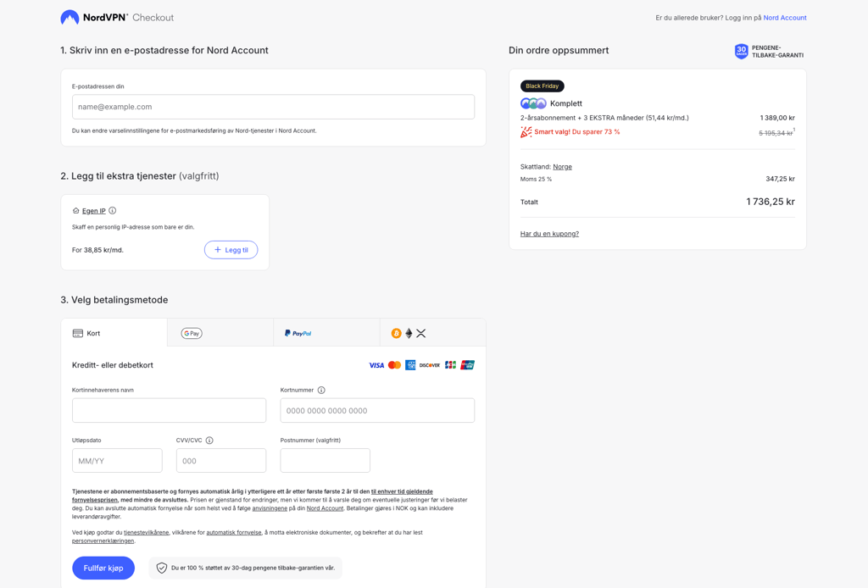The image size is (868, 588).
Task: Focus the Kortnummer input field
Action: pyautogui.click(x=377, y=410)
